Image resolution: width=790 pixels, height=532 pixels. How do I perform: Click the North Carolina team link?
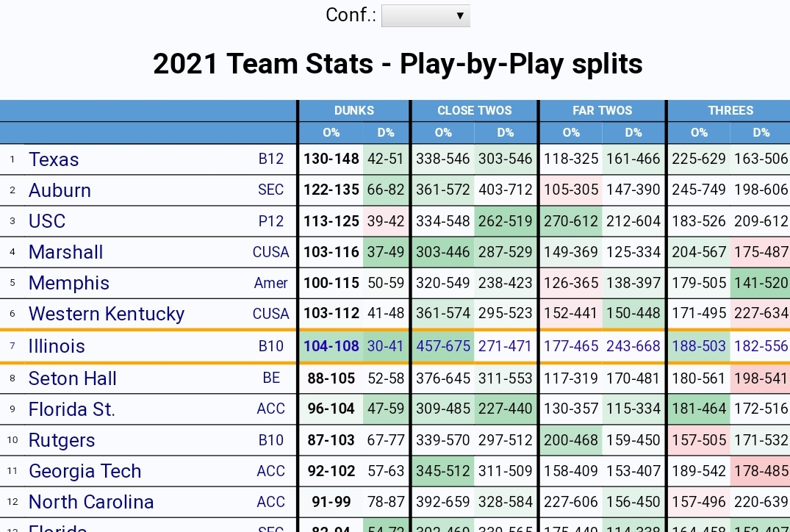pos(91,502)
